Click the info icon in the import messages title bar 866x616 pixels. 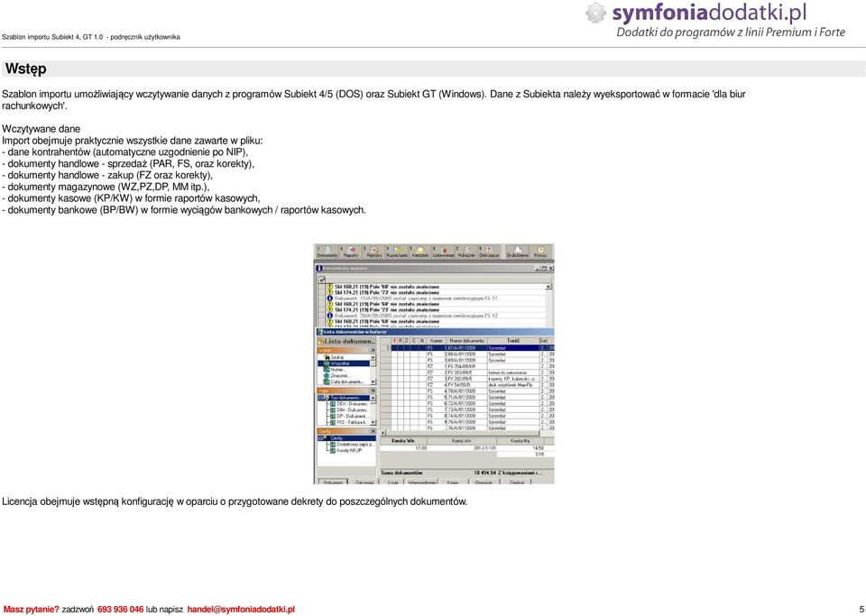(319, 268)
